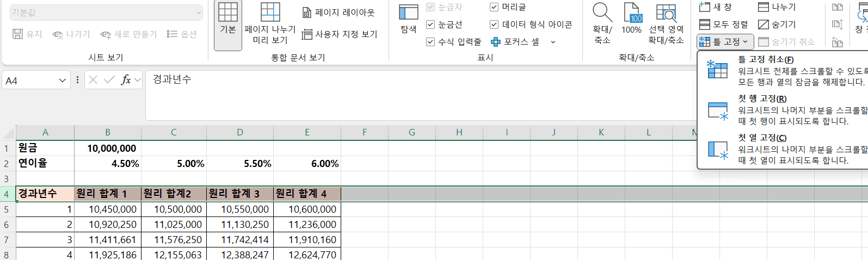Toggle the 머리글 headings checkbox
The width and height of the screenshot is (868, 260).
click(494, 7)
